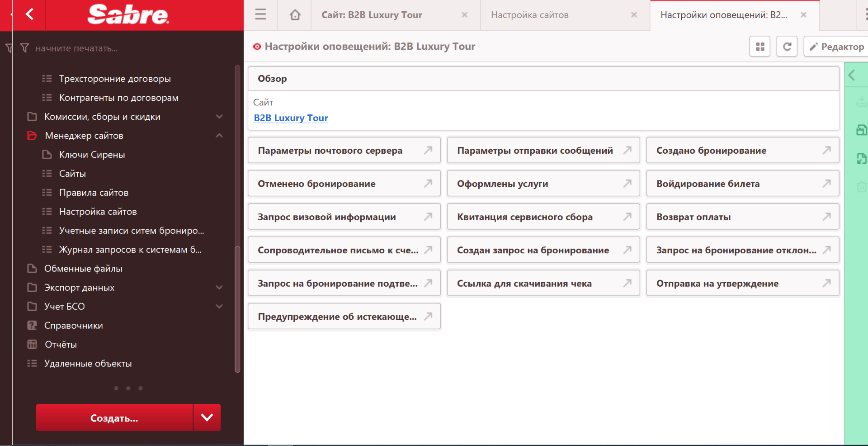Click the back arrow in Sabre header
Image resolution: width=868 pixels, height=446 pixels.
[30, 14]
